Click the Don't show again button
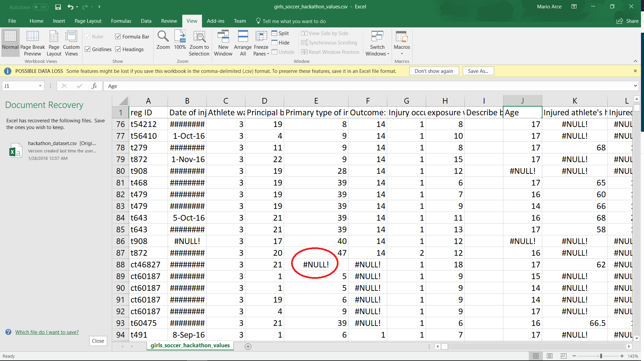644x361 pixels. [x=434, y=71]
